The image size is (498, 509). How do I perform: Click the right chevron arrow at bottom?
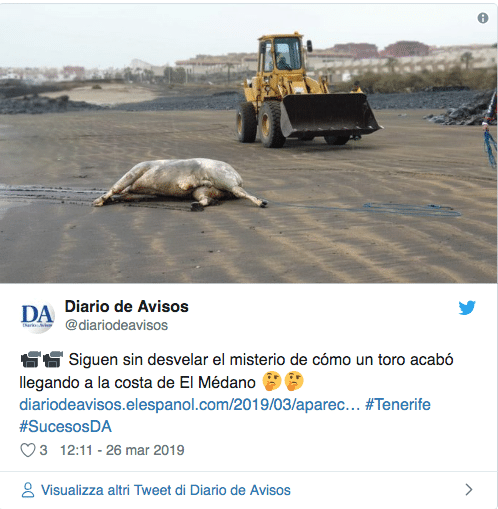[x=469, y=490]
